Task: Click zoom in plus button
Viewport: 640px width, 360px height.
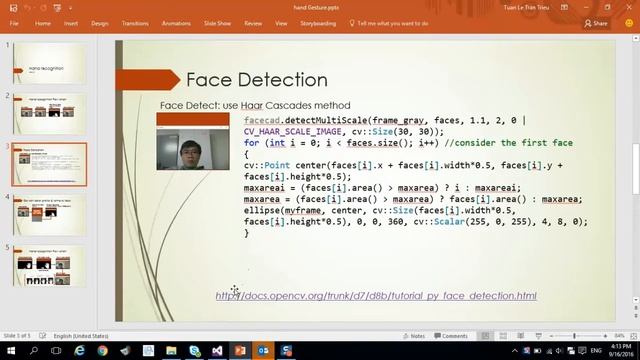Action: [605, 336]
